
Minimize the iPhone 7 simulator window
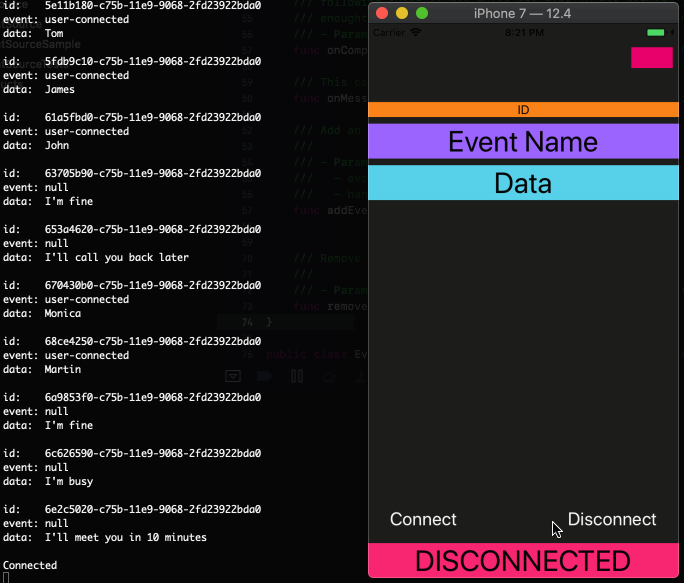pyautogui.click(x=402, y=14)
